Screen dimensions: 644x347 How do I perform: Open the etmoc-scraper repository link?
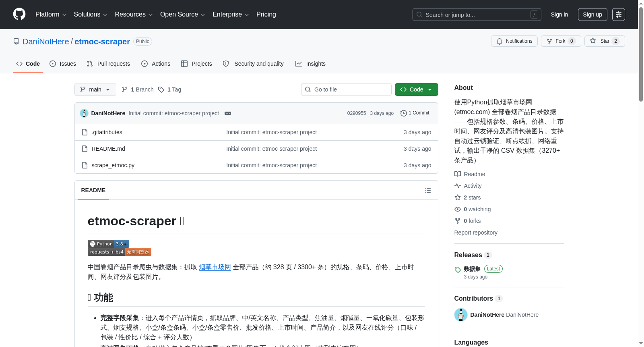click(x=102, y=42)
